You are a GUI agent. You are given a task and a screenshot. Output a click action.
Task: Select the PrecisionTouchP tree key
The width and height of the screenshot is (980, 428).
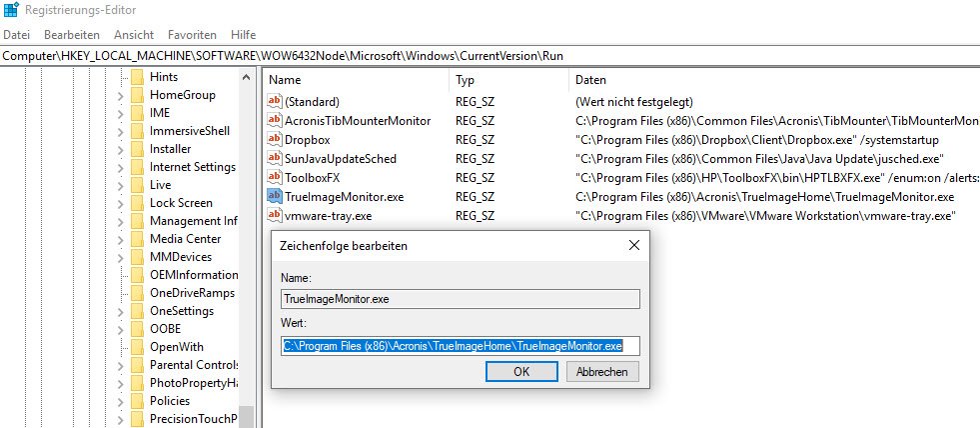click(194, 419)
